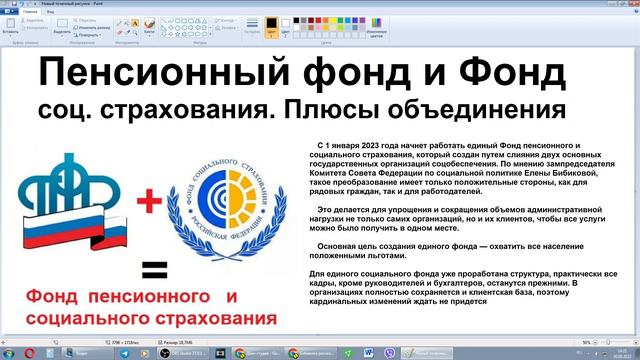640x360 pixels.
Task: Select the Magnifier tool
Action: pos(135,32)
